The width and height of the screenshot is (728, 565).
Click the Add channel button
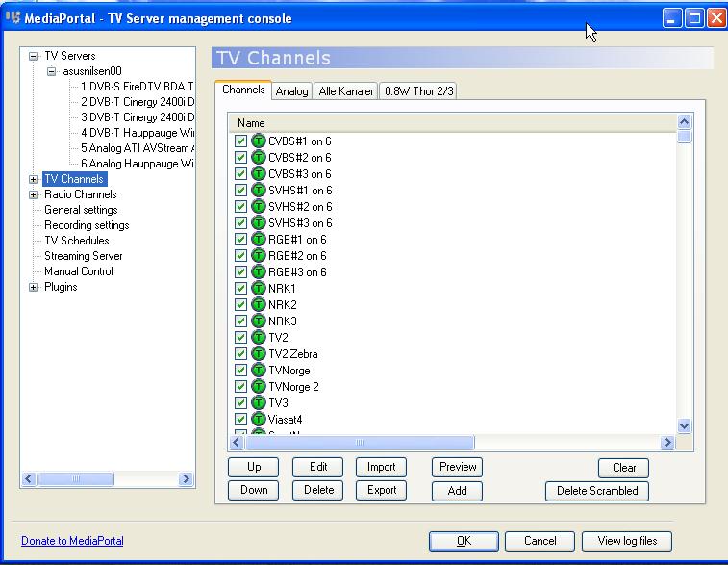coord(458,491)
